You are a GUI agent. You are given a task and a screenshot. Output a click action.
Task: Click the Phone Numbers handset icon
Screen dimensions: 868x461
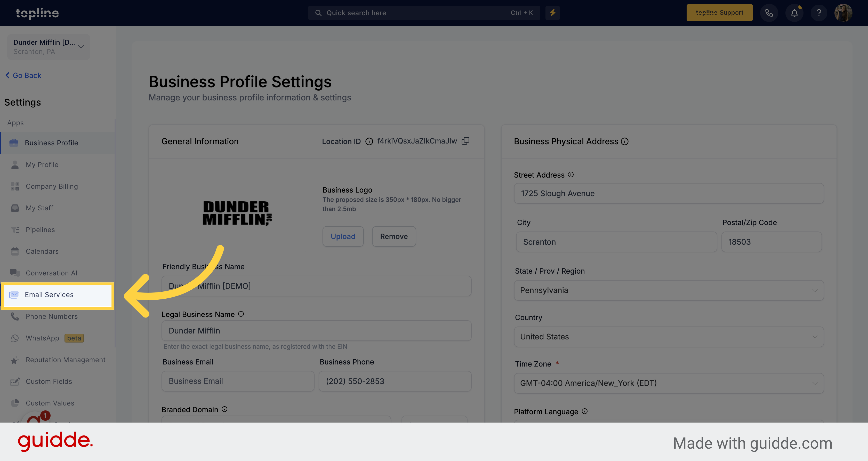15,316
